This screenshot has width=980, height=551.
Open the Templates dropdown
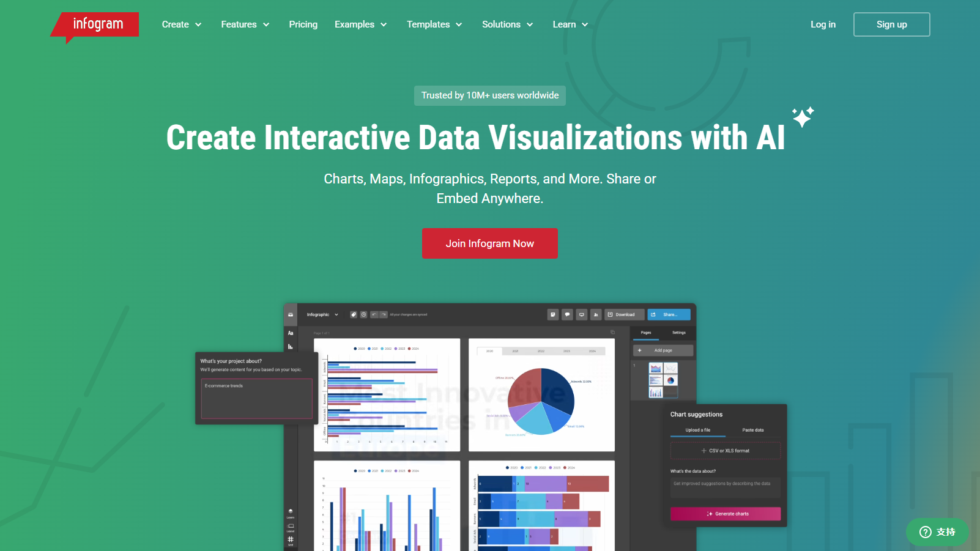tap(434, 24)
